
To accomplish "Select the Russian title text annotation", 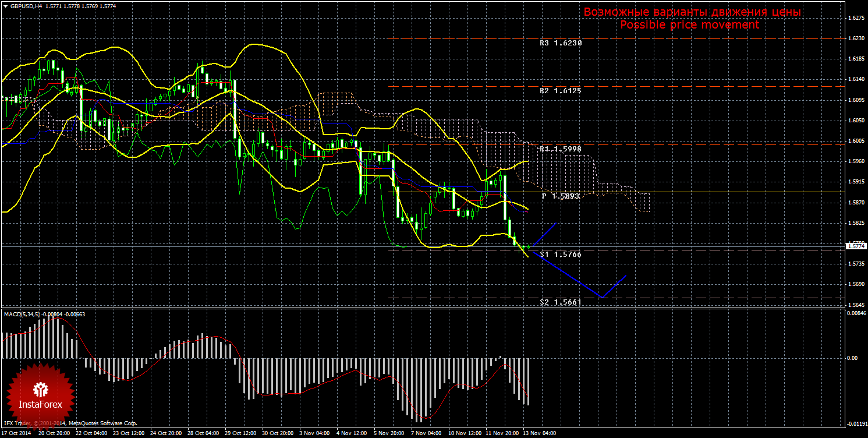I will 692,12.
